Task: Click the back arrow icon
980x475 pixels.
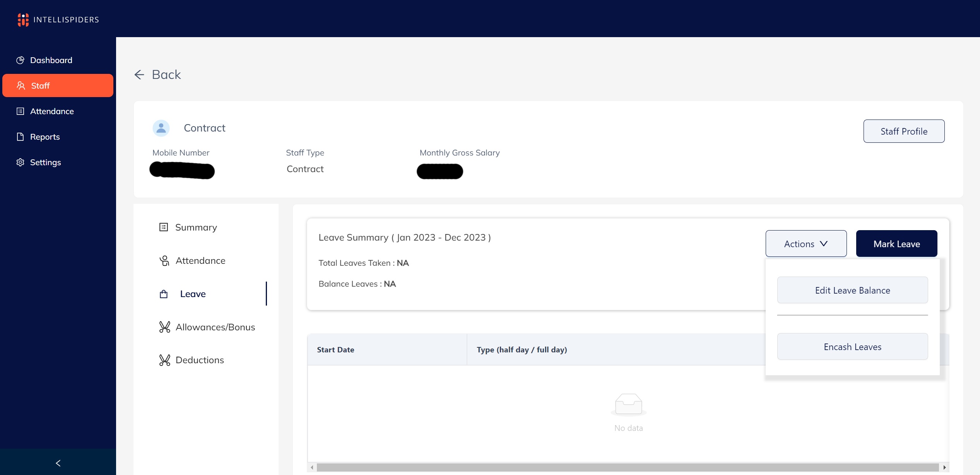Action: click(x=139, y=75)
